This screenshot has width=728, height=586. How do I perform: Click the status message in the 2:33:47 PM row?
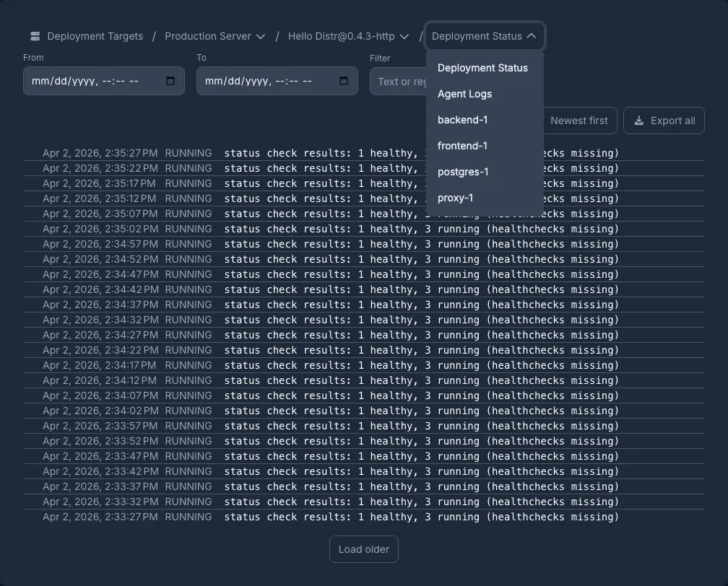(422, 456)
